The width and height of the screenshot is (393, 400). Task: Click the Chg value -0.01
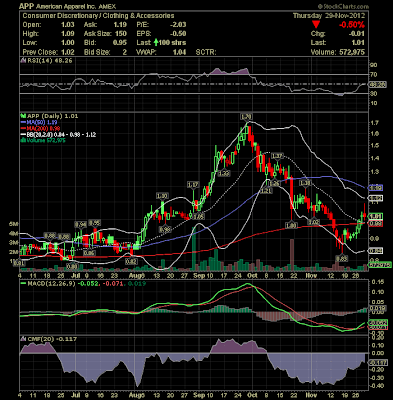click(x=358, y=34)
